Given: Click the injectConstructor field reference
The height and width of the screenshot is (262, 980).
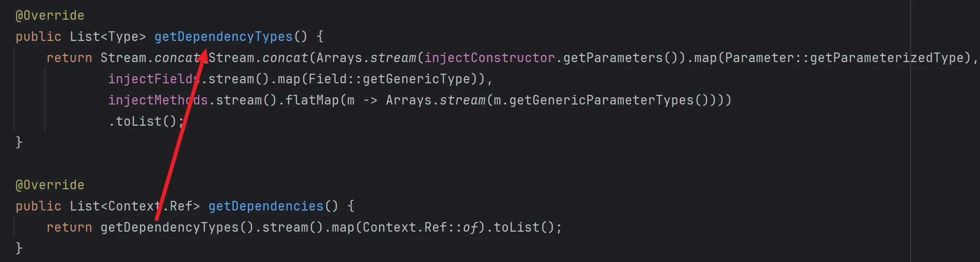Looking at the screenshot, I should [x=489, y=58].
